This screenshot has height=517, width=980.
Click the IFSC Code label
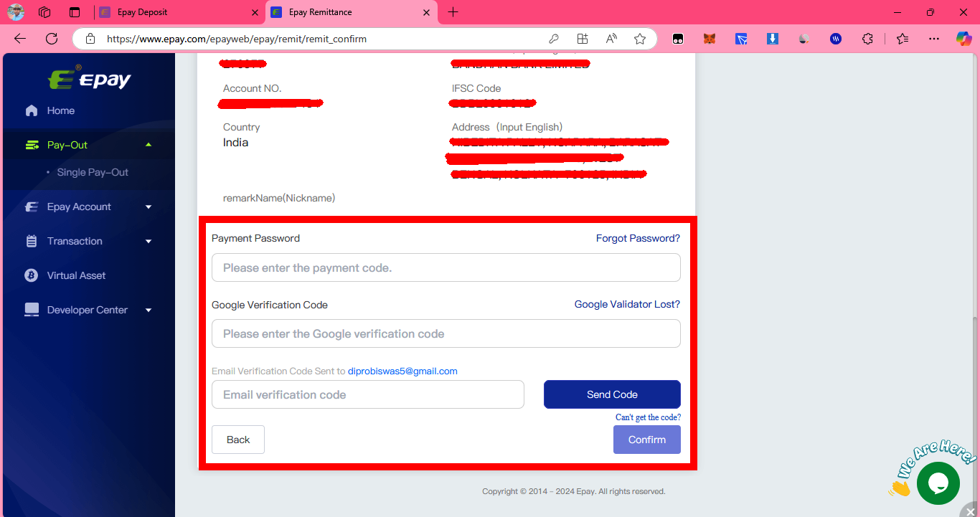tap(476, 88)
